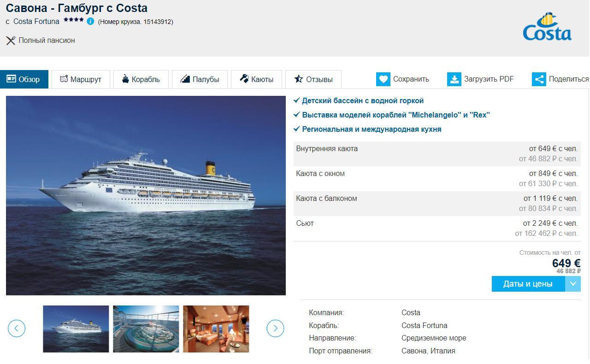
Task: Click the Download PDF icon
Action: coord(454,79)
